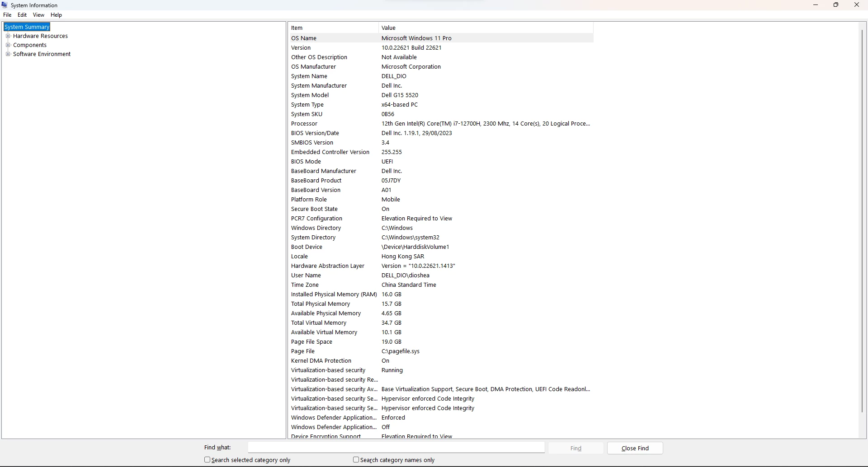Screen dimensions: 868x467
Task: Enable Search selected category only checkbox
Action: click(208, 460)
